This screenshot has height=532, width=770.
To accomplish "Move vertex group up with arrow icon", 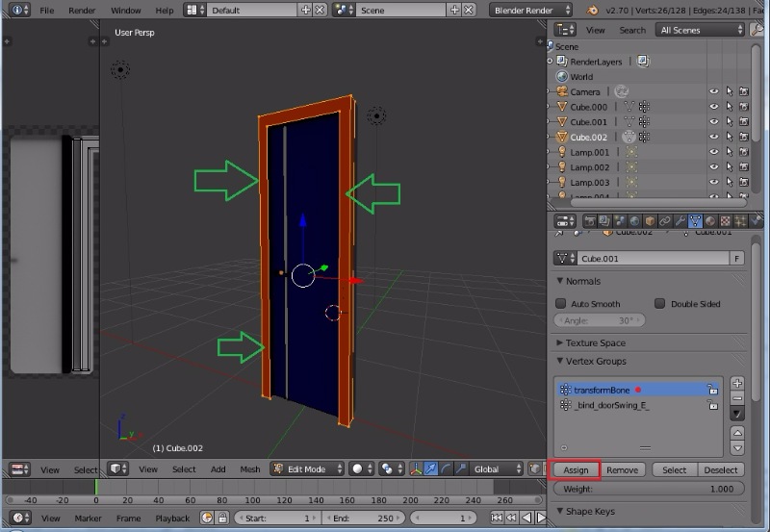I will (737, 434).
